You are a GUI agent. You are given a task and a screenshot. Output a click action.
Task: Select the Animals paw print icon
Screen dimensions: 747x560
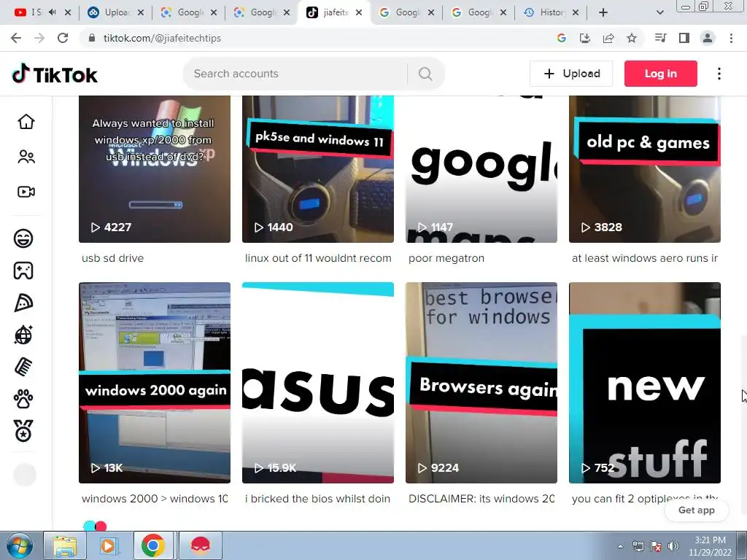(x=23, y=399)
